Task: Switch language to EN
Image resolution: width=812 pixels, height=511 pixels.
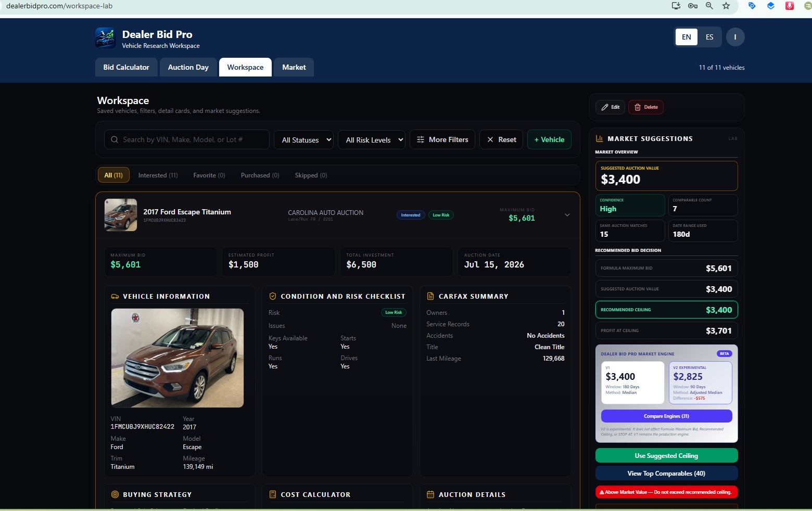Action: (687, 37)
